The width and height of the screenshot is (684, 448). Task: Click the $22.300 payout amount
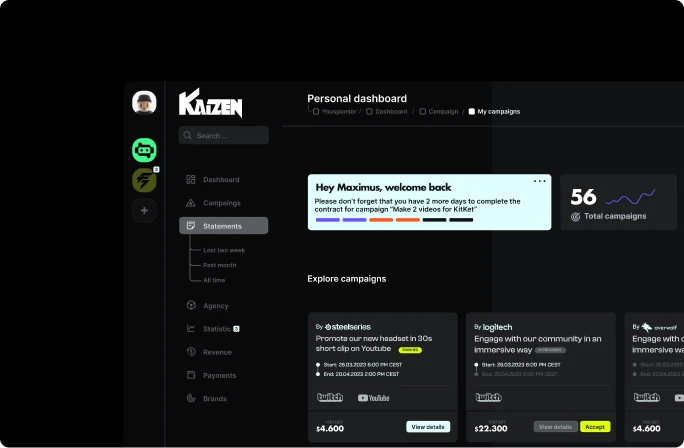(491, 428)
